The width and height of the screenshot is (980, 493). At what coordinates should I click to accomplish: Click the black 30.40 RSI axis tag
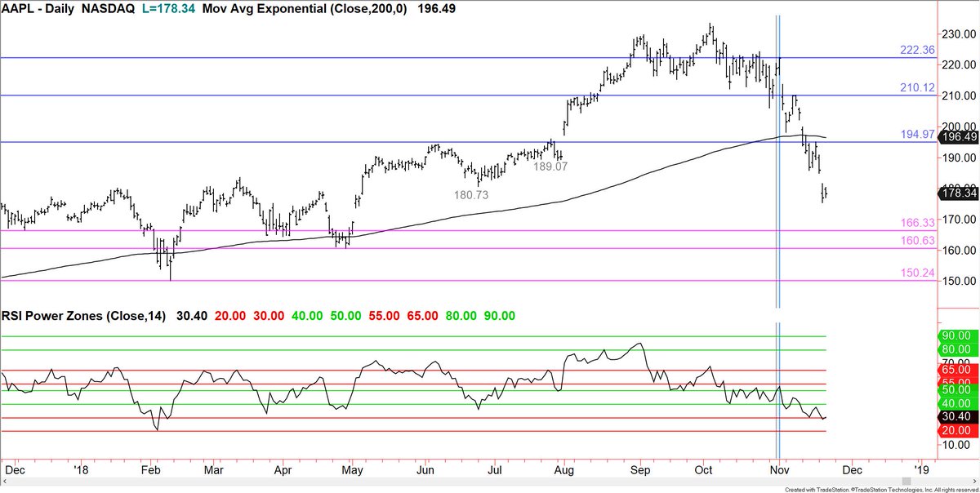[x=956, y=417]
